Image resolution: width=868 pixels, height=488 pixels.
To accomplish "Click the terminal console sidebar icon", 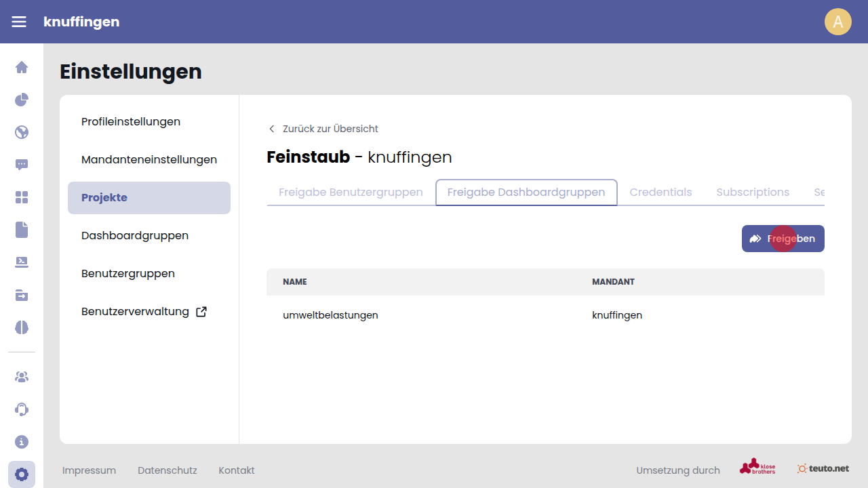I will tap(22, 262).
